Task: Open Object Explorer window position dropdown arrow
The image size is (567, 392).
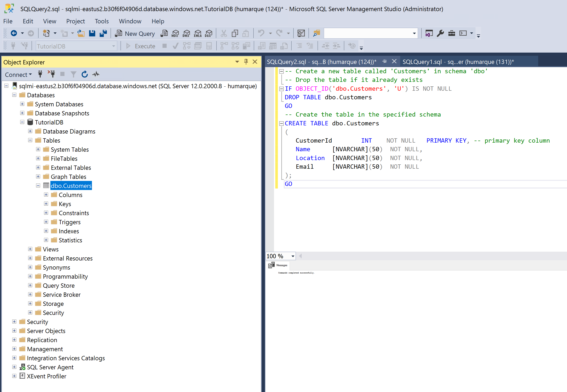Action: pos(237,62)
